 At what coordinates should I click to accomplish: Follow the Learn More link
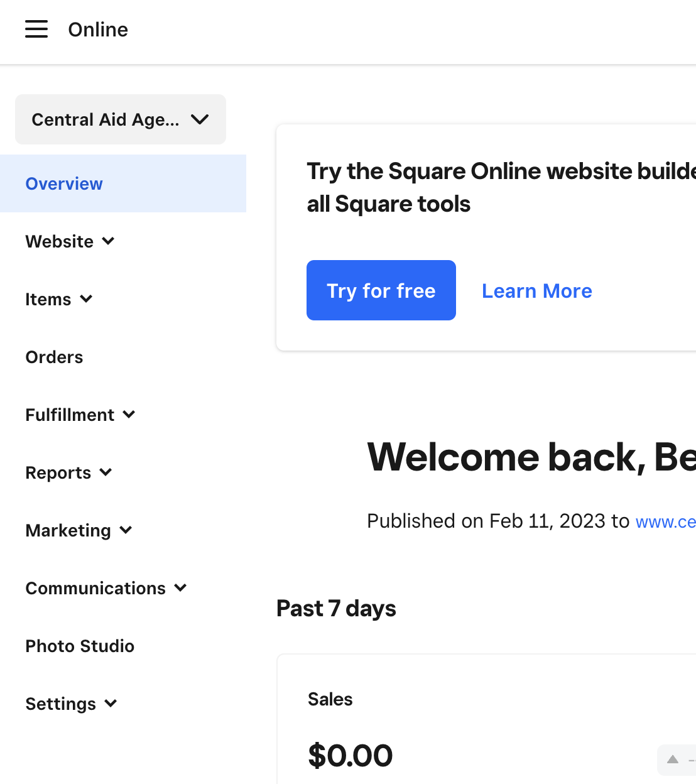point(536,291)
